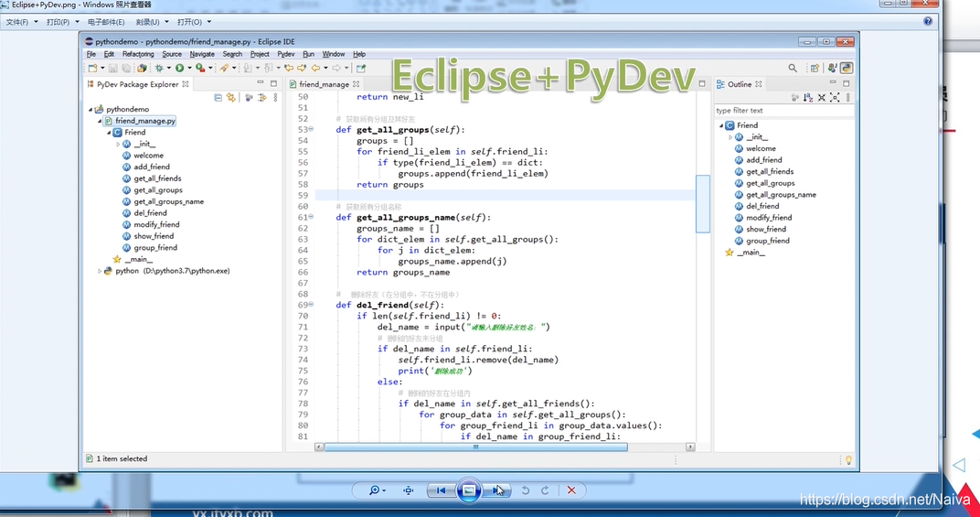Open photo viewer 文件(F) menu
Viewport: 980px width, 517px height.
pos(16,22)
